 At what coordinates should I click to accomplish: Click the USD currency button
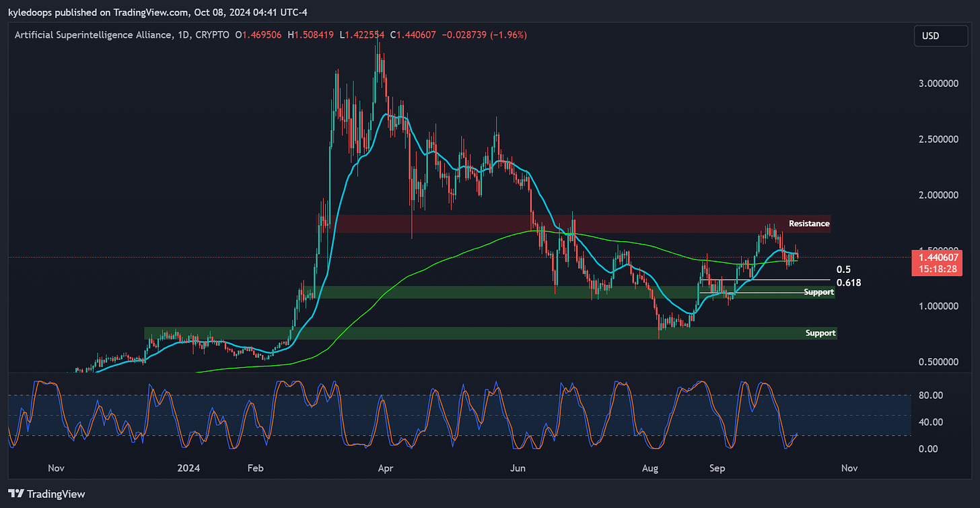point(940,36)
